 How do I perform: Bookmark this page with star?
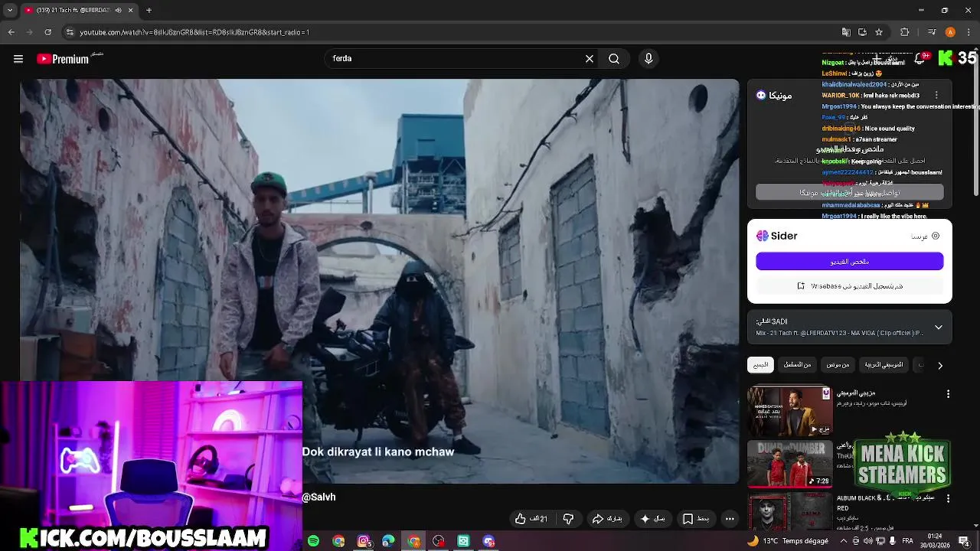(x=879, y=32)
